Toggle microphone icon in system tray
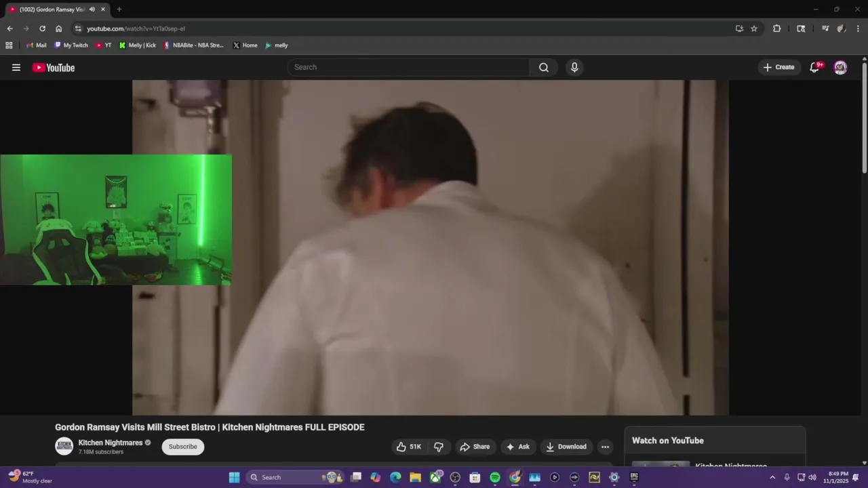Screen dimensions: 868x488 coord(787,477)
